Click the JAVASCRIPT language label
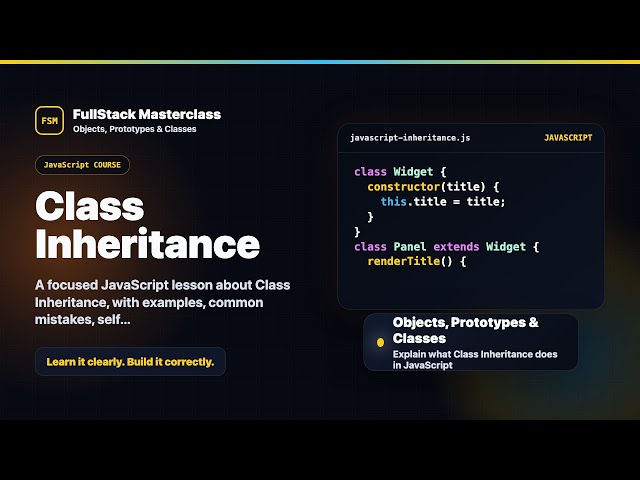This screenshot has width=640, height=480. coord(568,138)
